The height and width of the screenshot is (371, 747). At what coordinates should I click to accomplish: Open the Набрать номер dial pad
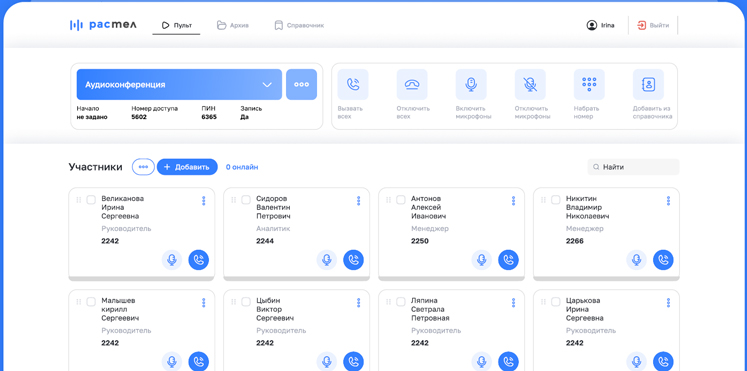[589, 84]
